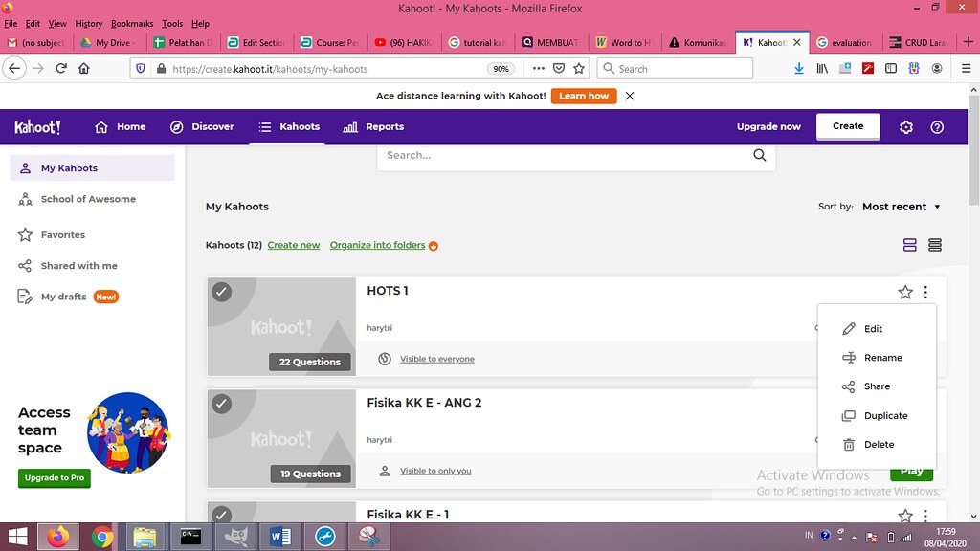Open the Firefox hamburger menu
The height and width of the screenshot is (551, 980).
pyautogui.click(x=966, y=69)
